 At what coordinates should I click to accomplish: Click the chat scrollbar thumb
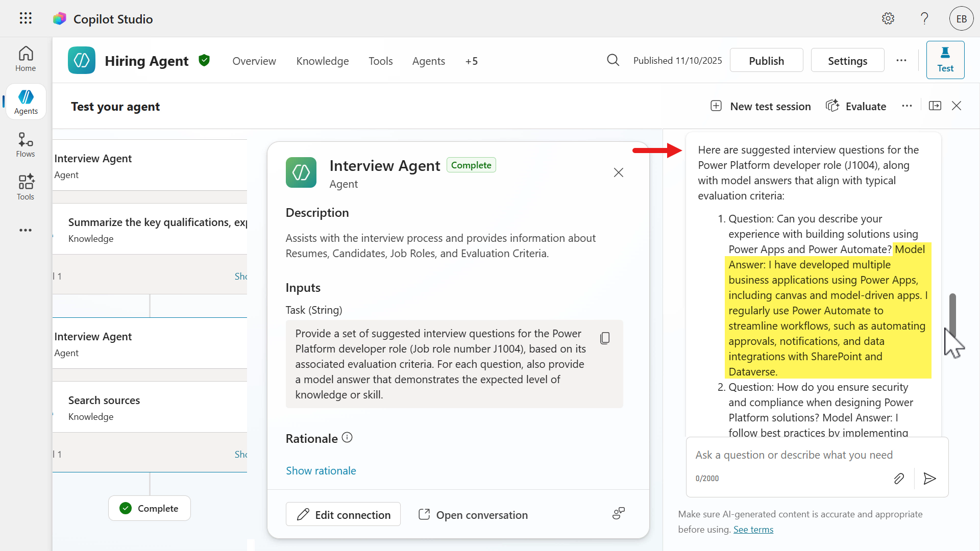tap(952, 314)
